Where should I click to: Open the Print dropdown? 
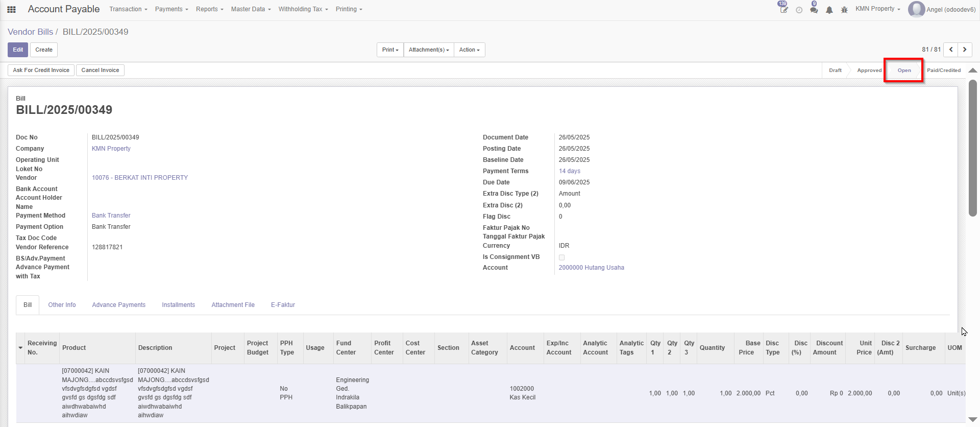(x=390, y=50)
